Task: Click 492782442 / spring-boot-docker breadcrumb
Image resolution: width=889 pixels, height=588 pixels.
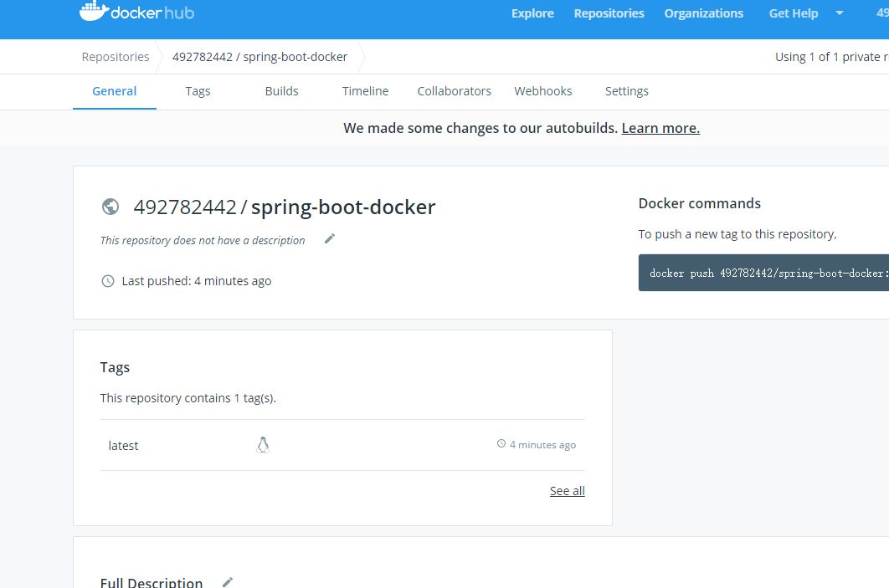Action: tap(260, 57)
